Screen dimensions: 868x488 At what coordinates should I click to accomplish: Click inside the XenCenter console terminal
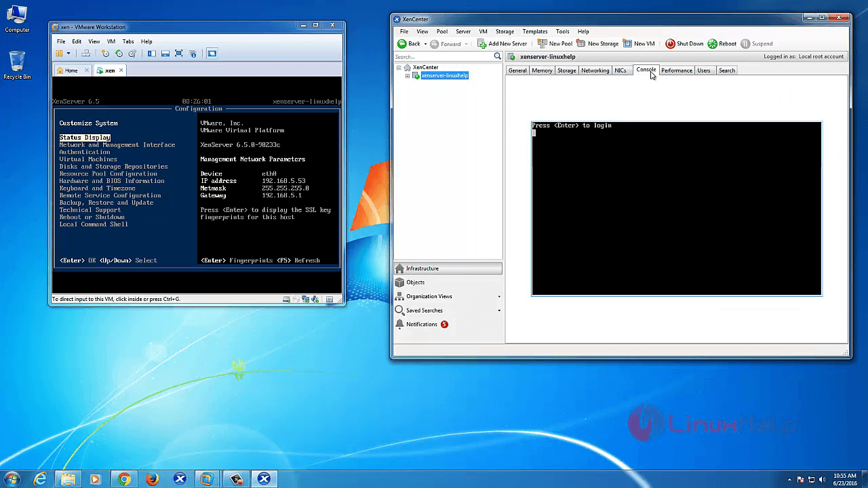(677, 209)
